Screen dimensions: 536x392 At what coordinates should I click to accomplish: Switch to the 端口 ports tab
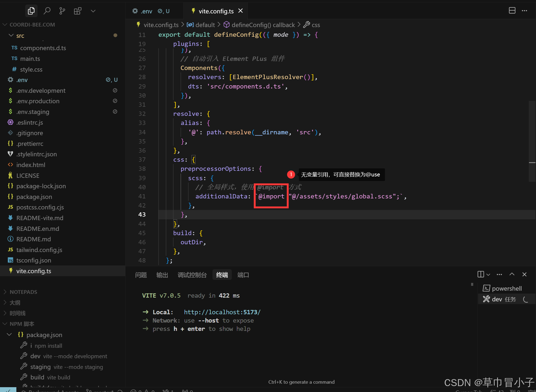pos(243,275)
